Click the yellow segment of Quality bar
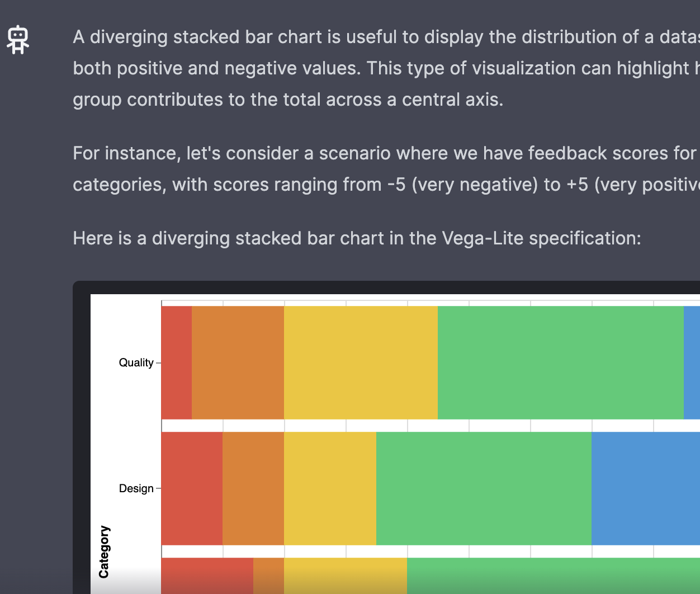This screenshot has height=594, width=700. coord(361,362)
